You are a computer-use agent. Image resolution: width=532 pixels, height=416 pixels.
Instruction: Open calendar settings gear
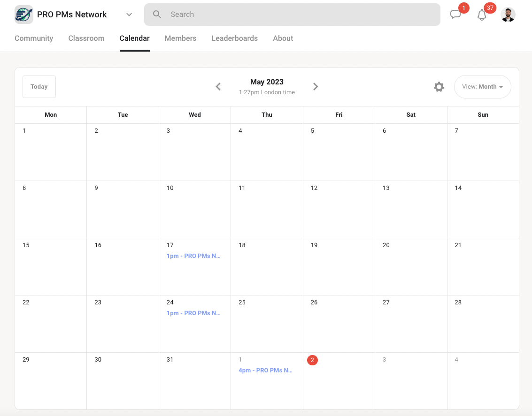click(439, 87)
